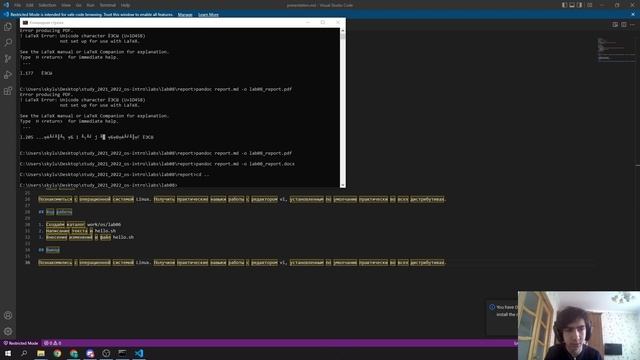Click the Manage link in Restricted Mode banner

tap(185, 15)
